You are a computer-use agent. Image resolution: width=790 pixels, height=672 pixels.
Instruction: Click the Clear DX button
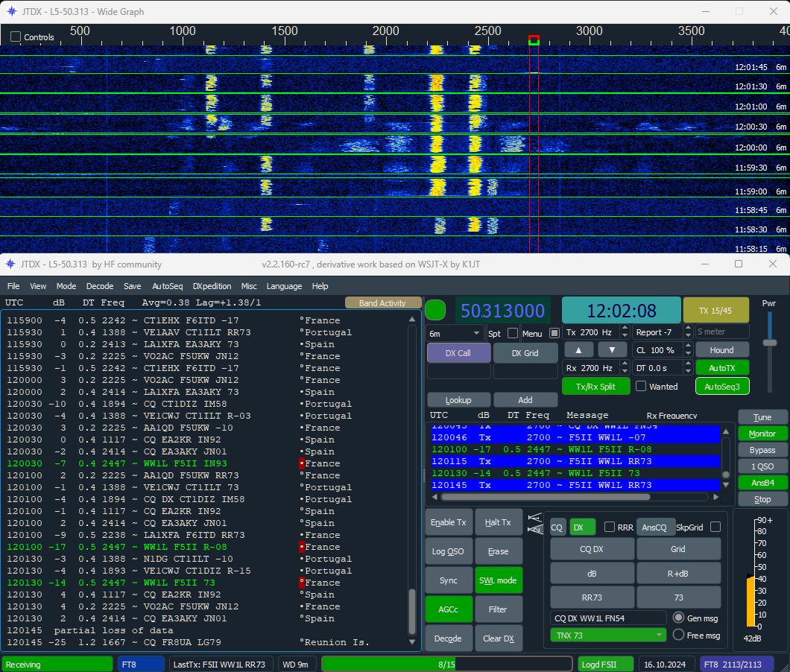[x=498, y=638]
